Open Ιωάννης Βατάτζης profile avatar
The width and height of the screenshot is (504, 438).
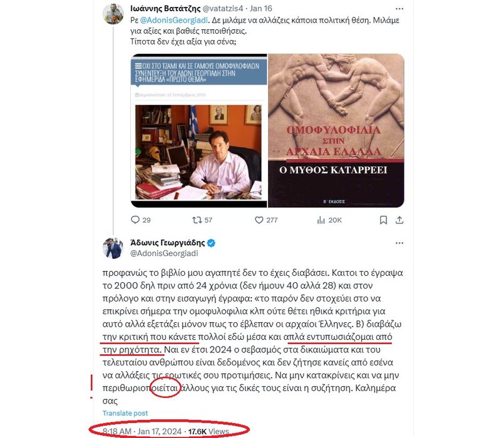(113, 14)
